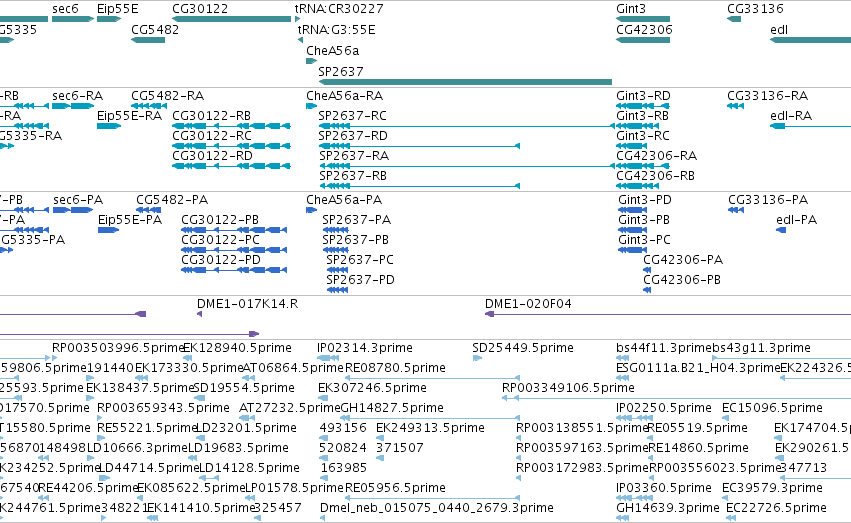Click the CG33136-PA protein label
Screen dimensions: 851x523
tap(768, 200)
